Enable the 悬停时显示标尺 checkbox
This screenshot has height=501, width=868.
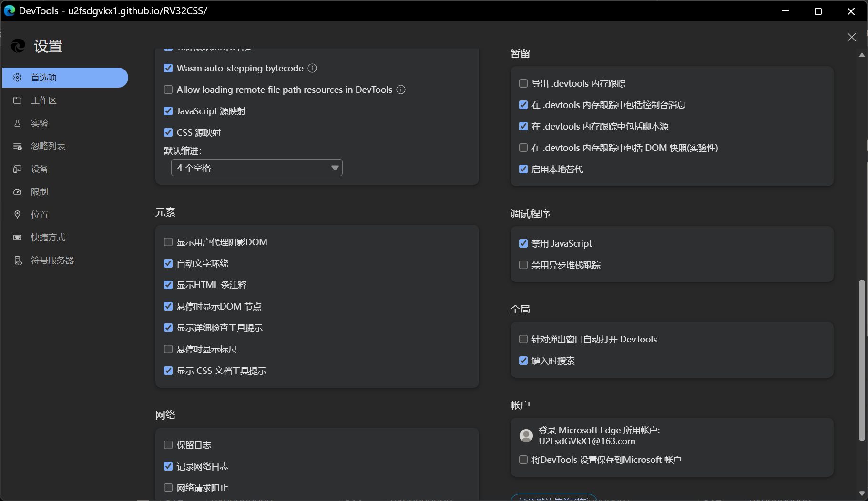click(x=168, y=349)
